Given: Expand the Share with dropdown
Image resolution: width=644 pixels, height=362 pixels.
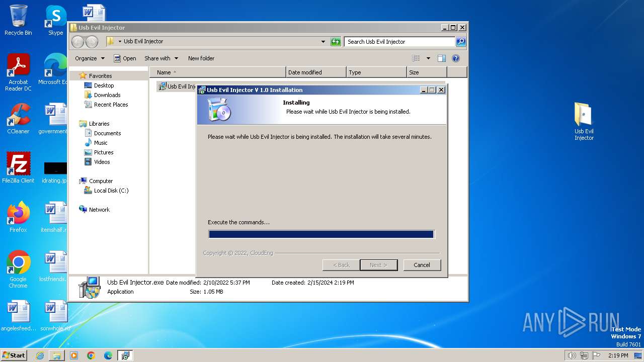Looking at the screenshot, I should pyautogui.click(x=161, y=58).
